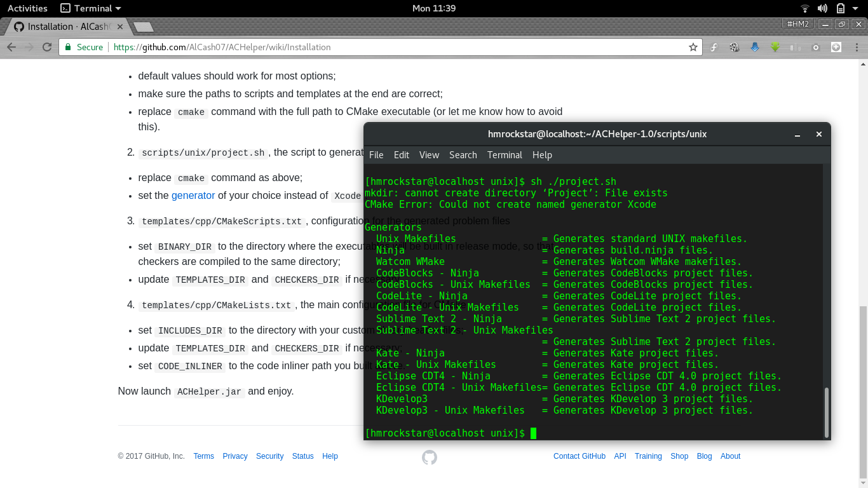868x488 pixels.
Task: Open the terminal File menu
Action: (376, 155)
